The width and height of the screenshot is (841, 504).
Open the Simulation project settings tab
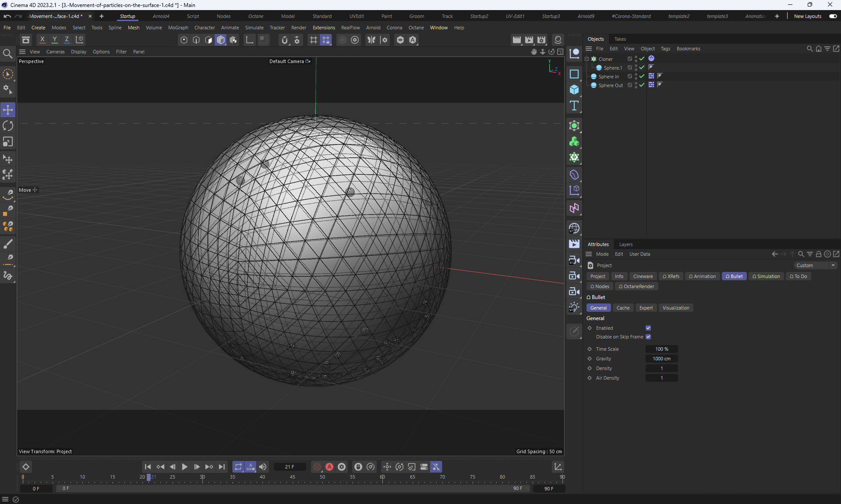coord(766,276)
